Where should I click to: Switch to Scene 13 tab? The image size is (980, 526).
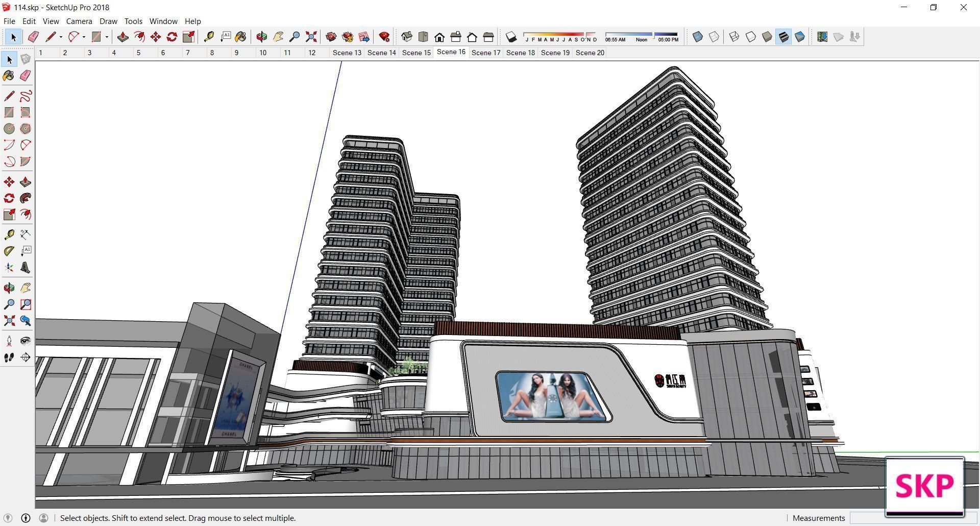click(347, 53)
